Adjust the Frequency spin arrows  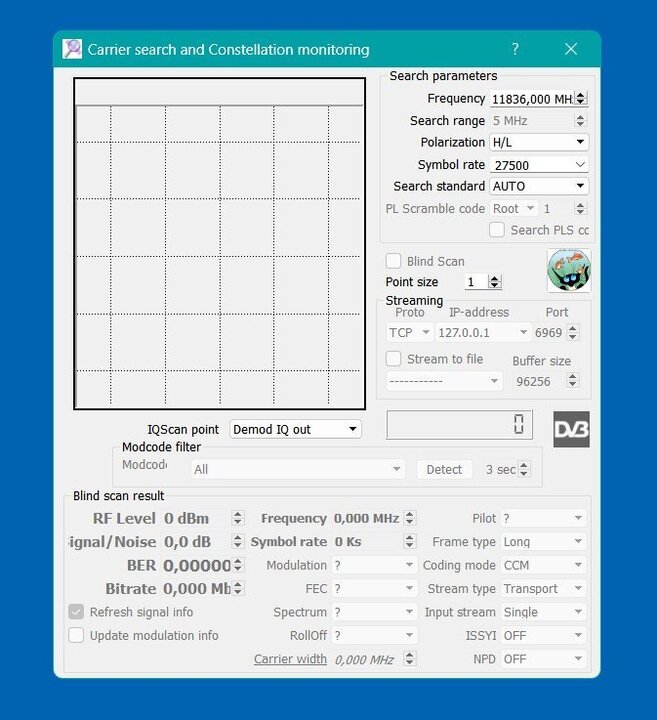click(x=581, y=99)
